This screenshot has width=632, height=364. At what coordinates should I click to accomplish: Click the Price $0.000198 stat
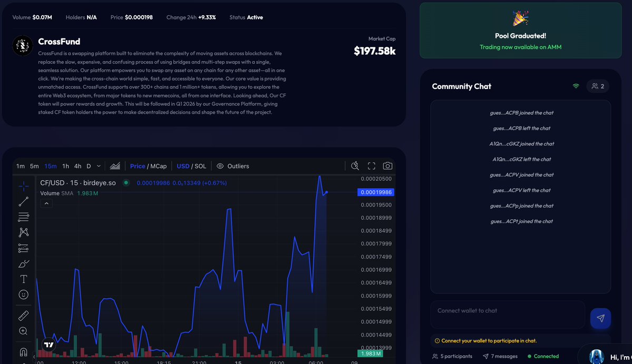tap(131, 17)
